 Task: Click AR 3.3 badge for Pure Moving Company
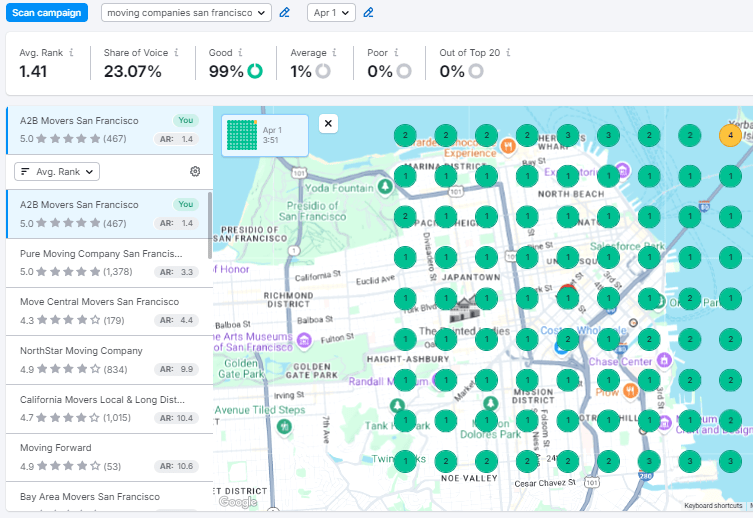coord(176,272)
